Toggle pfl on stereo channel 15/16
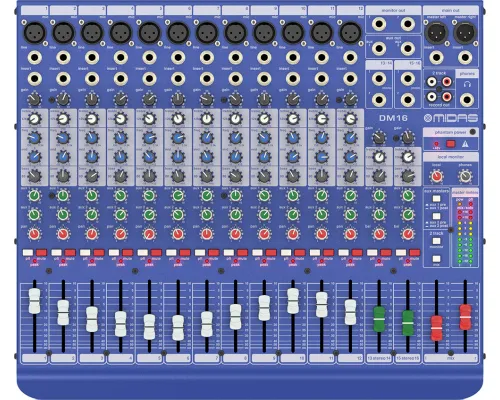 coord(401,252)
